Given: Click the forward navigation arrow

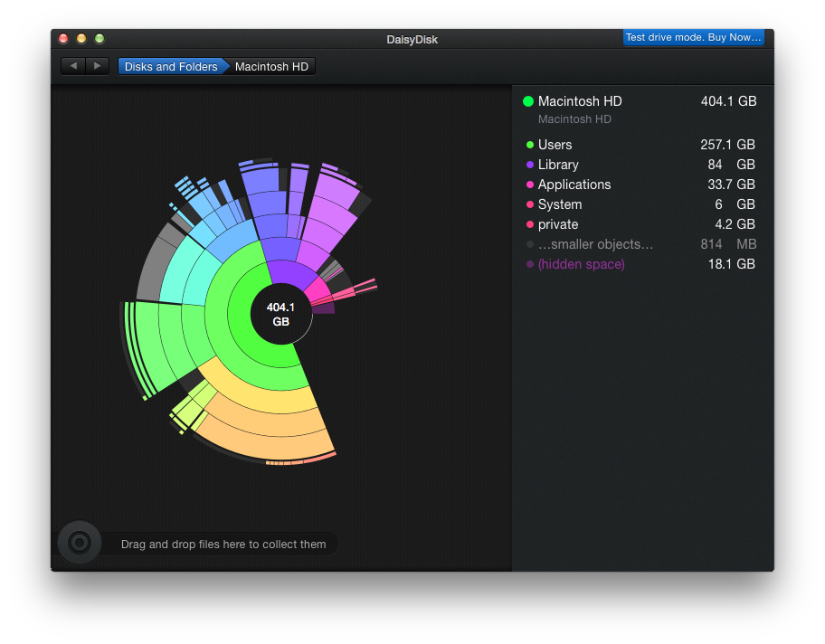Looking at the screenshot, I should 97,66.
